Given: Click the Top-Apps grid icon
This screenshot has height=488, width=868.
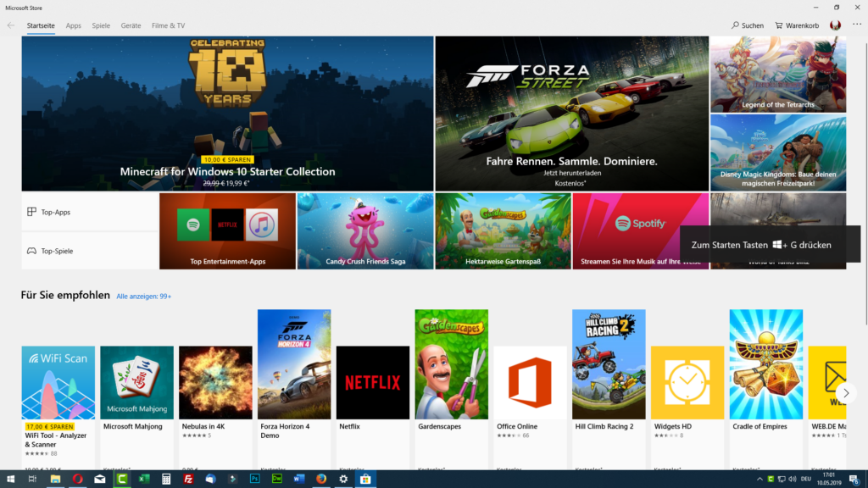Looking at the screenshot, I should [x=31, y=212].
